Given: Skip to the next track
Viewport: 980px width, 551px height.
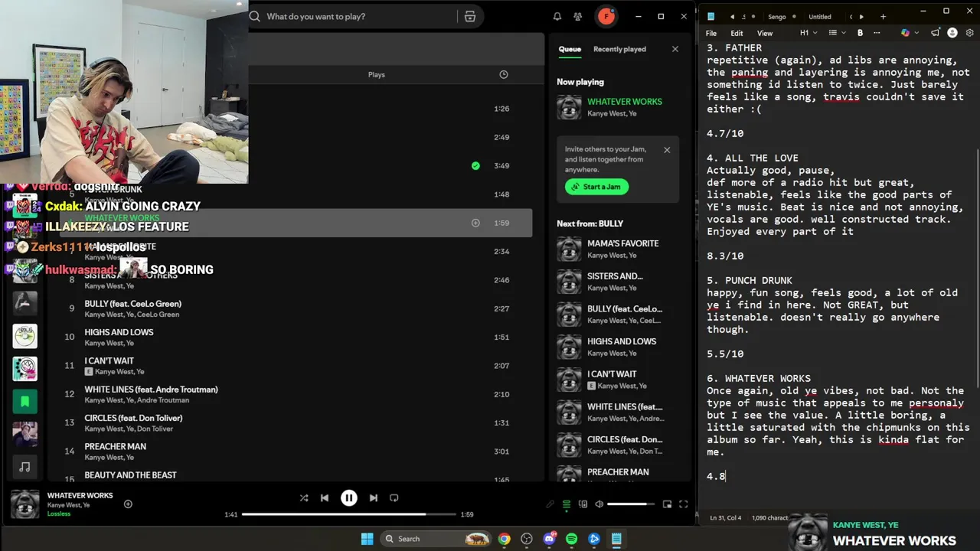Looking at the screenshot, I should (373, 497).
